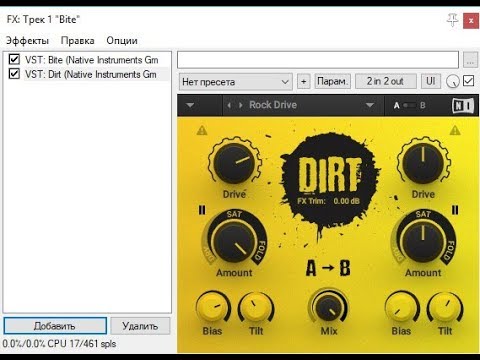Open the 2 in 2 out routing button
Image resolution: width=480 pixels, height=360 pixels.
(x=386, y=81)
